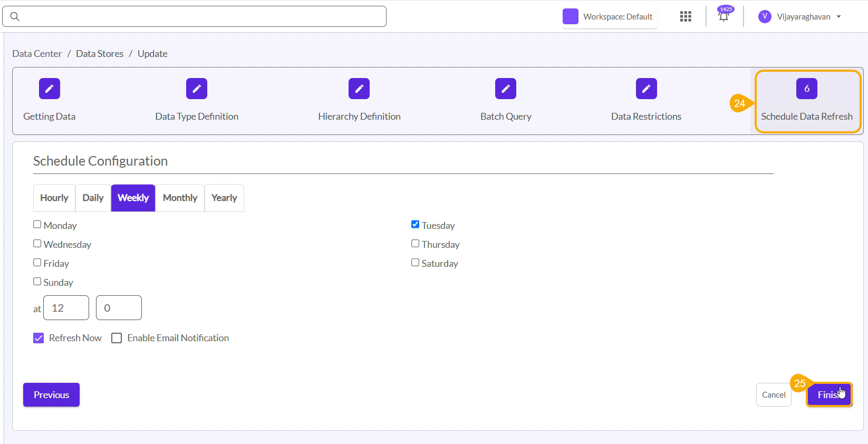Click the Data Stores breadcrumb link
This screenshot has width=868, height=444.
click(100, 54)
